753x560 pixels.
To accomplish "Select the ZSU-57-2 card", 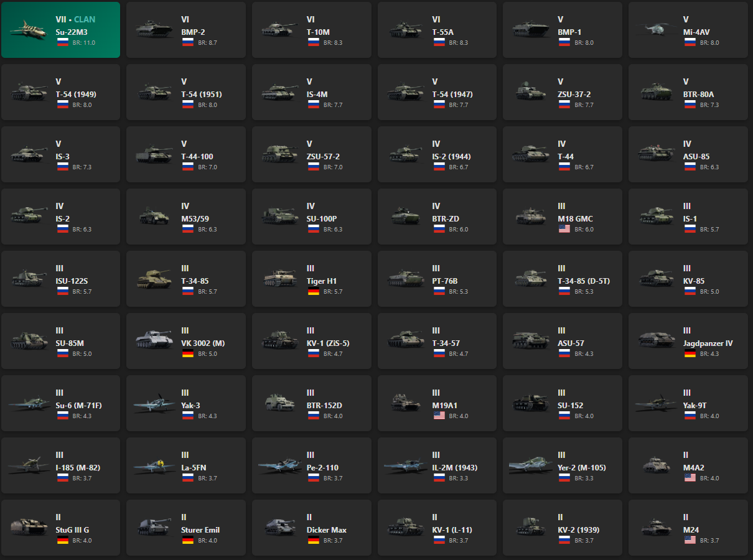I will tap(312, 154).
